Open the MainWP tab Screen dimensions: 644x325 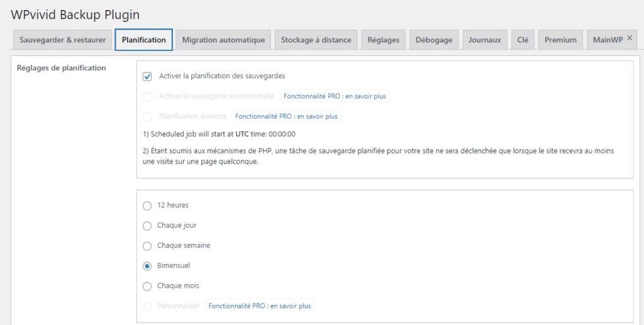coord(608,40)
